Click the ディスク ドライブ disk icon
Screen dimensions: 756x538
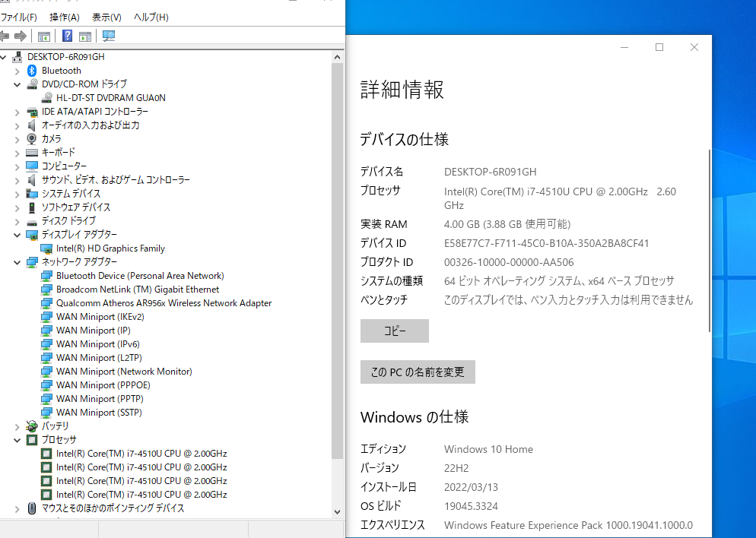(x=32, y=222)
